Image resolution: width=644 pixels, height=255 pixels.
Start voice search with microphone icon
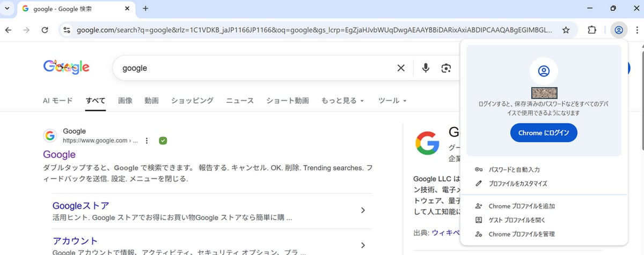426,68
